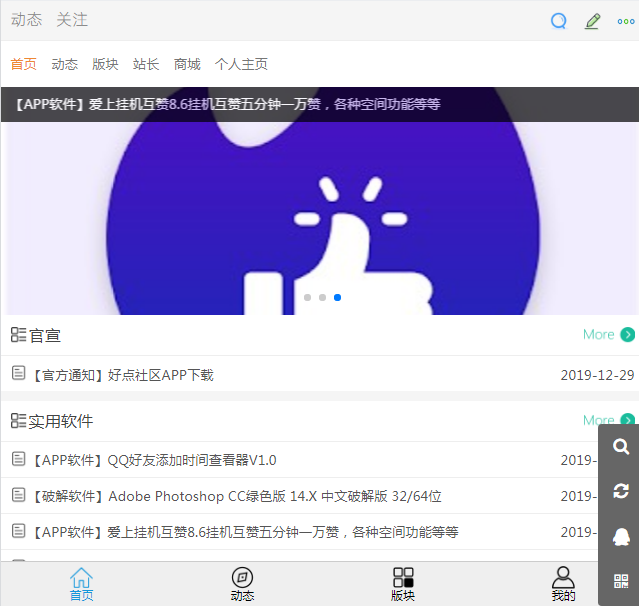Click More link in 实用软件 section
The width and height of the screenshot is (639, 606).
599,420
